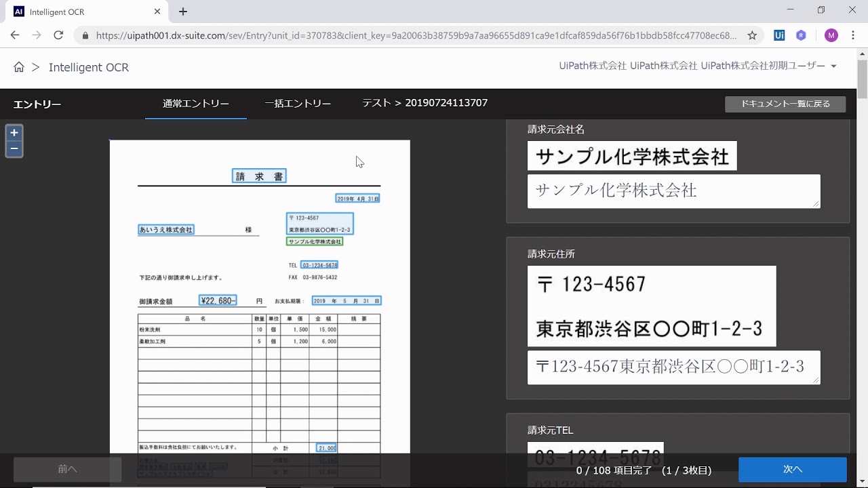Click the 前へ button
This screenshot has height=488, width=868.
pyautogui.click(x=67, y=469)
